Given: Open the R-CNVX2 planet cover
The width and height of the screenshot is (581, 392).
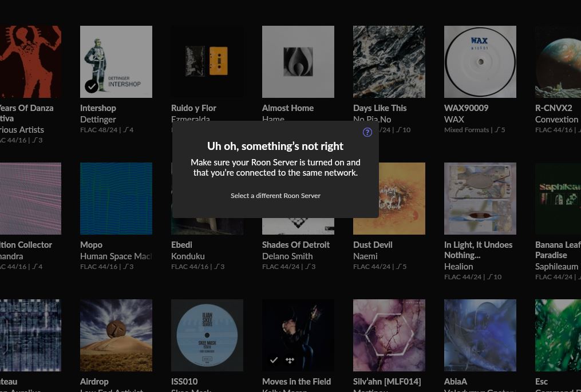Looking at the screenshot, I should tap(558, 61).
